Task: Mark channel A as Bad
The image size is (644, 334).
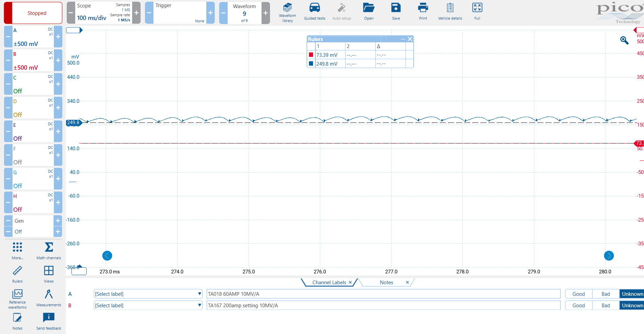Action: (x=606, y=294)
